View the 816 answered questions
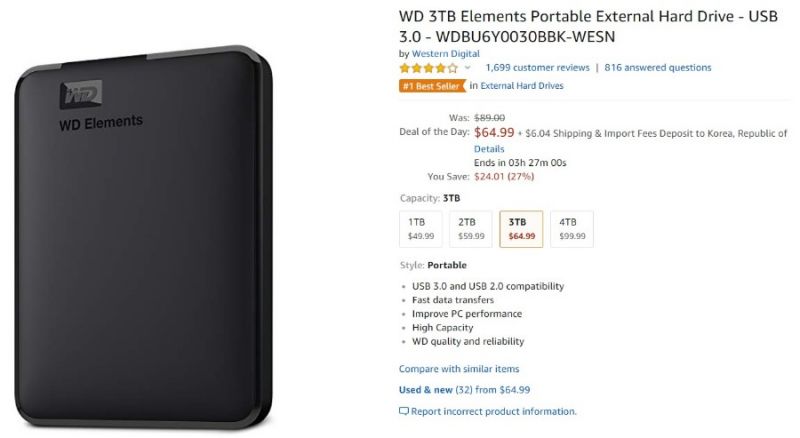Image resolution: width=800 pixels, height=438 pixels. point(658,68)
